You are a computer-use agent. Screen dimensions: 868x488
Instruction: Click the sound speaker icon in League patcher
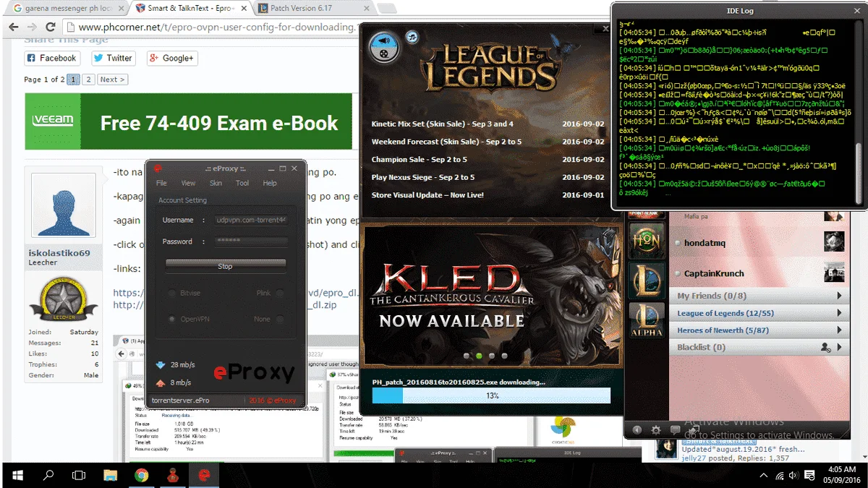point(384,40)
